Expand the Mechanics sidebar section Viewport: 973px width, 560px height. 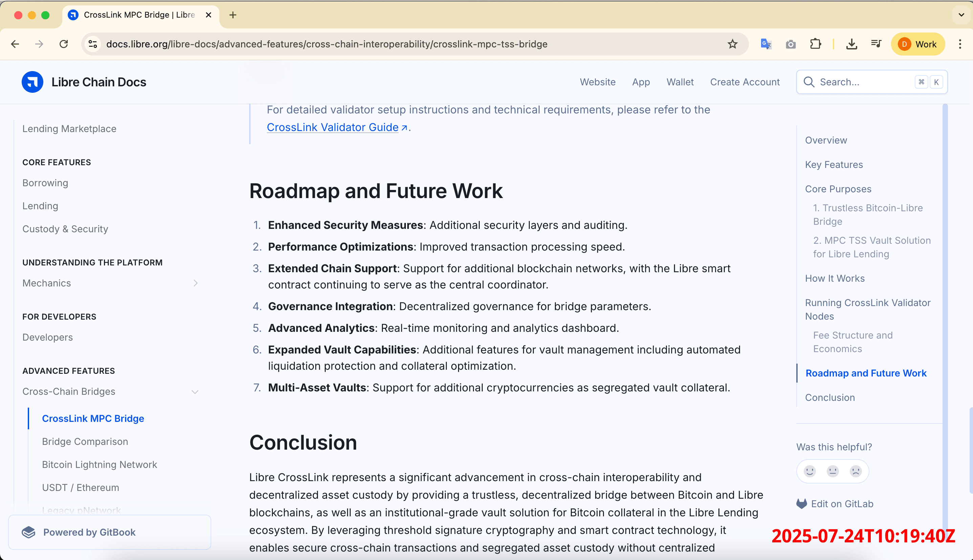point(196,283)
